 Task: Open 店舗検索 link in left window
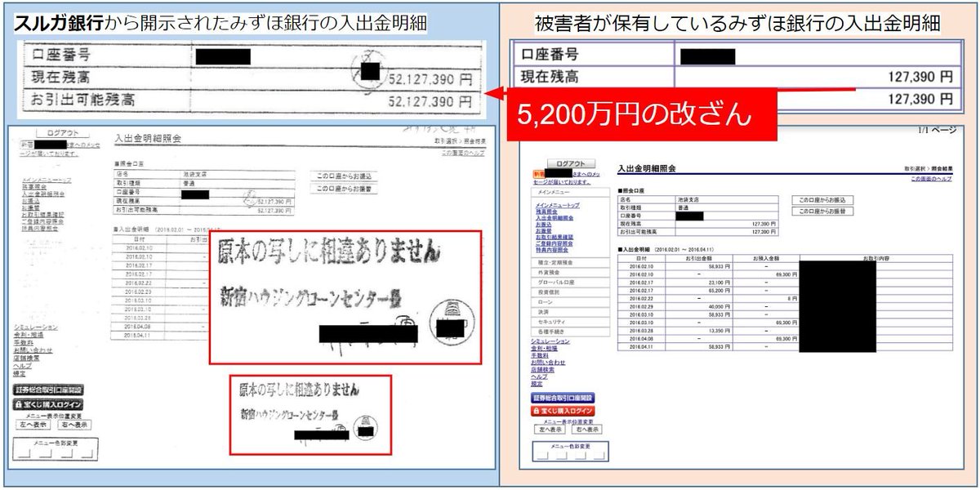click(27, 357)
